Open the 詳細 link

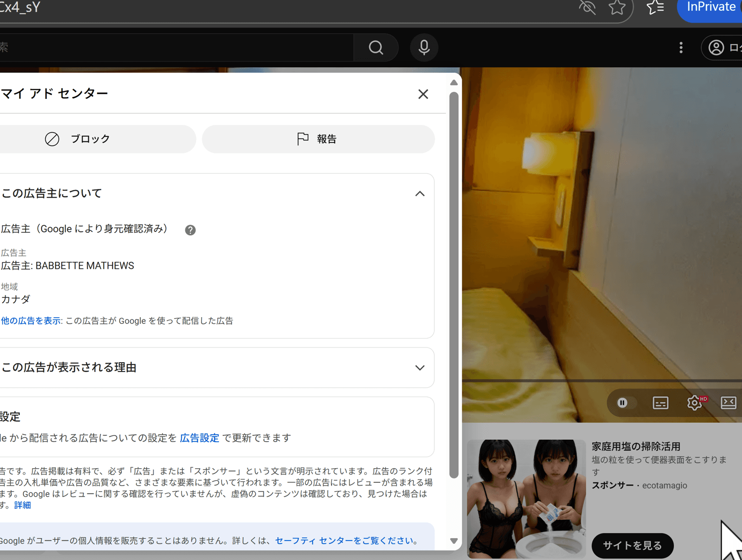click(22, 505)
